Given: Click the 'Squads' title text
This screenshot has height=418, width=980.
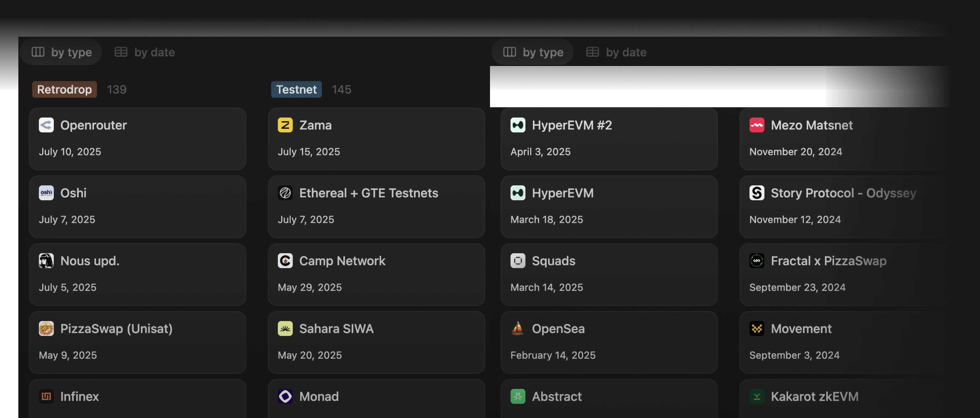Looking at the screenshot, I should click(x=554, y=261).
